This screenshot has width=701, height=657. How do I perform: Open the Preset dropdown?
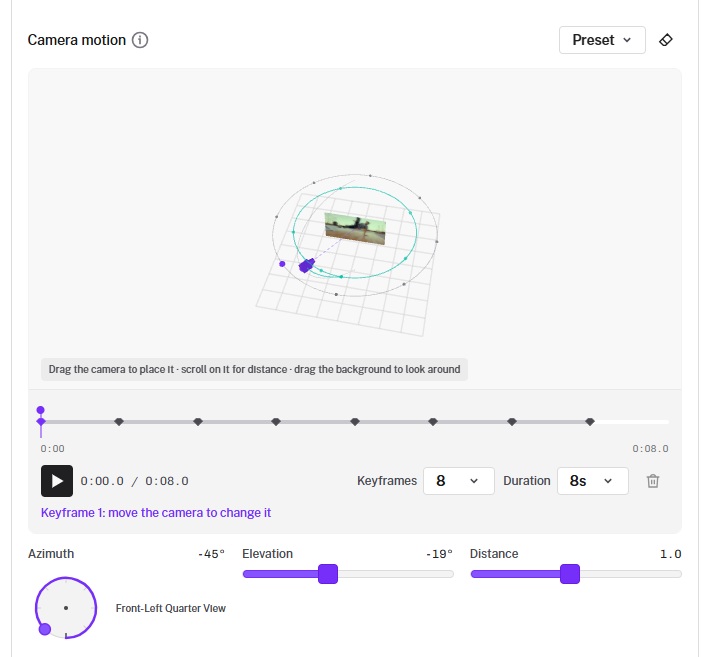point(602,40)
